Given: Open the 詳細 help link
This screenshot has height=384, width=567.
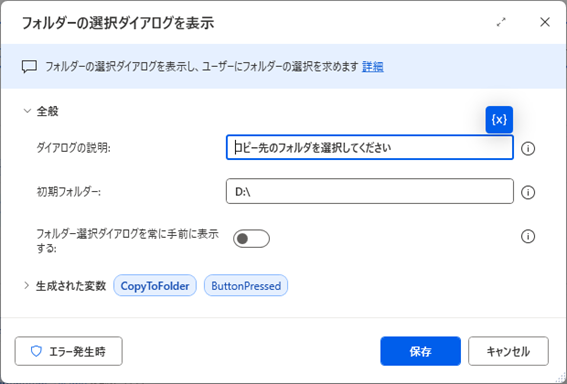Looking at the screenshot, I should 372,67.
